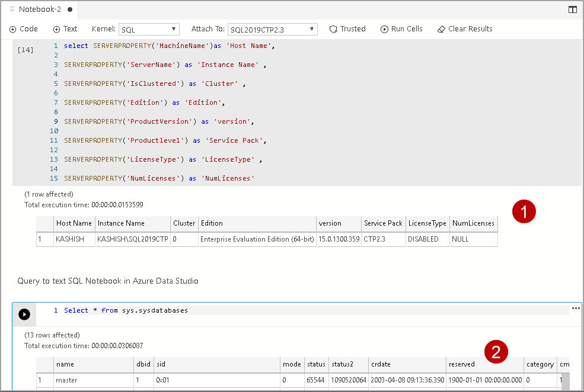Expand the Attach To SQL2019CTP2.3 dropdown

pyautogui.click(x=273, y=29)
